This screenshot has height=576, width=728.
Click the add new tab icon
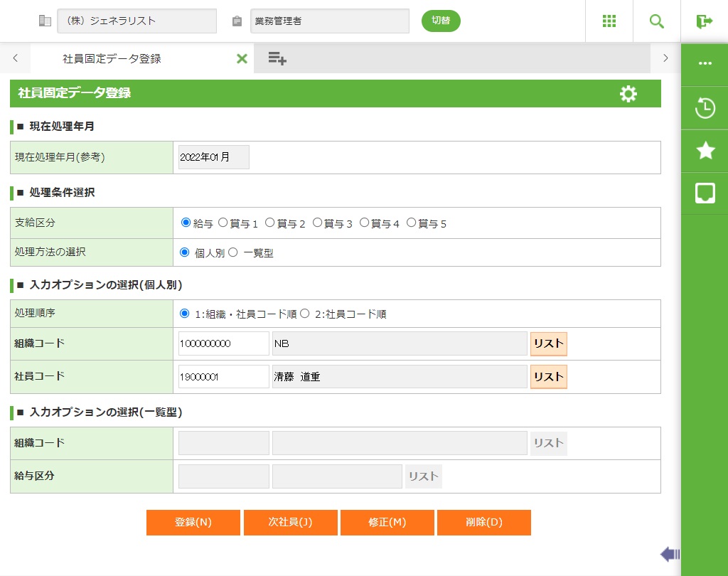pyautogui.click(x=277, y=59)
